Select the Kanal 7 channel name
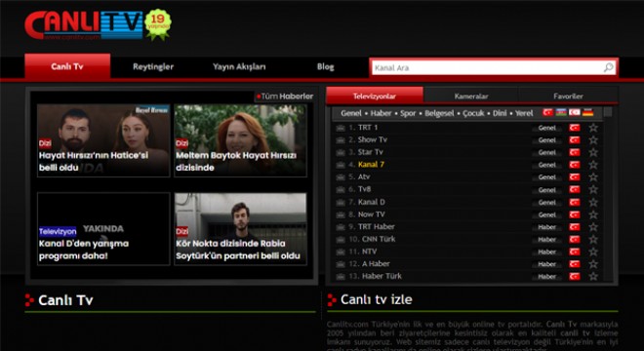 click(x=371, y=165)
